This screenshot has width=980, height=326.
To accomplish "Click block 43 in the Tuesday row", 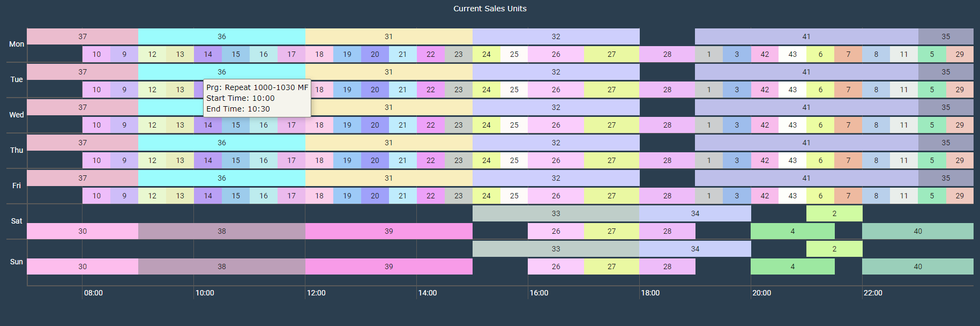I will click(792, 90).
